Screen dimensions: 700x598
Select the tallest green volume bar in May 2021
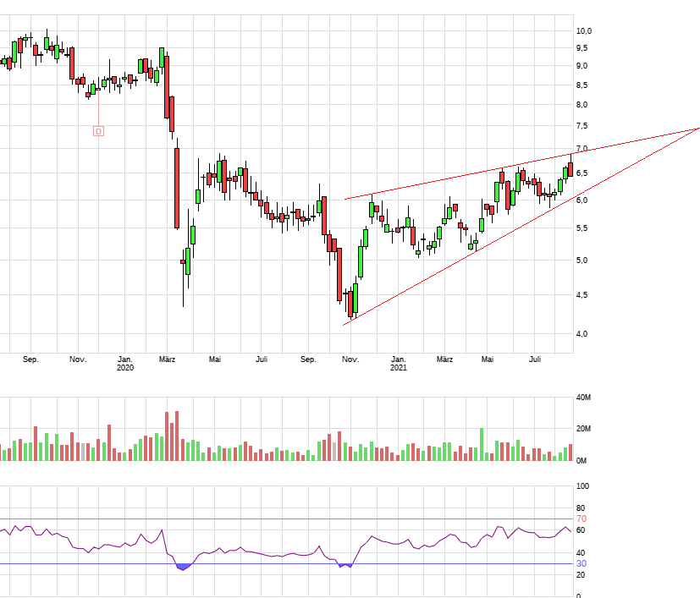pos(482,444)
